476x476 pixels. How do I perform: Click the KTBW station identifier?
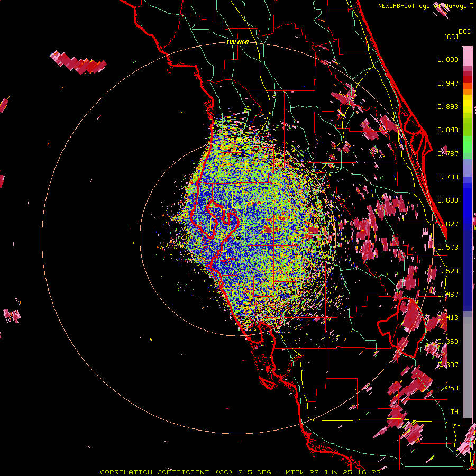(x=295, y=472)
